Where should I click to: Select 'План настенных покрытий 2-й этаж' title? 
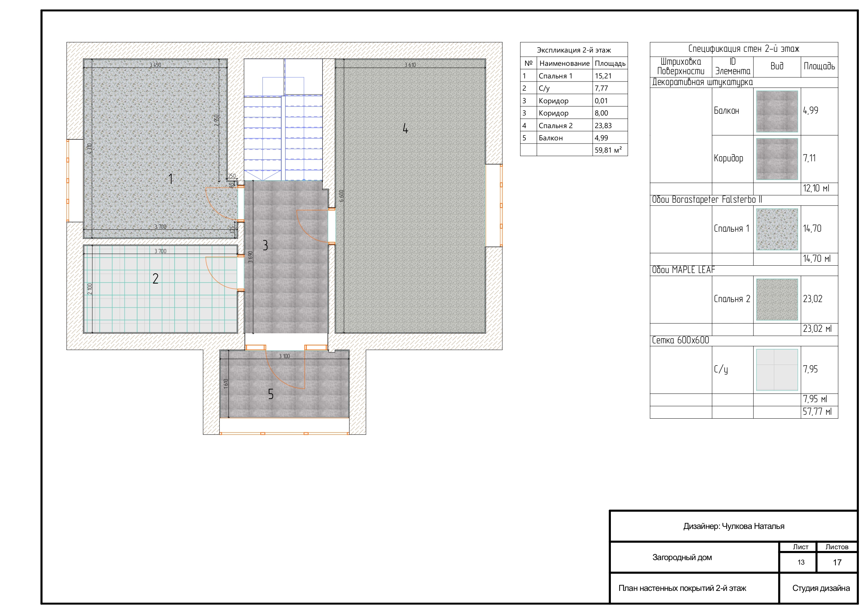[682, 588]
